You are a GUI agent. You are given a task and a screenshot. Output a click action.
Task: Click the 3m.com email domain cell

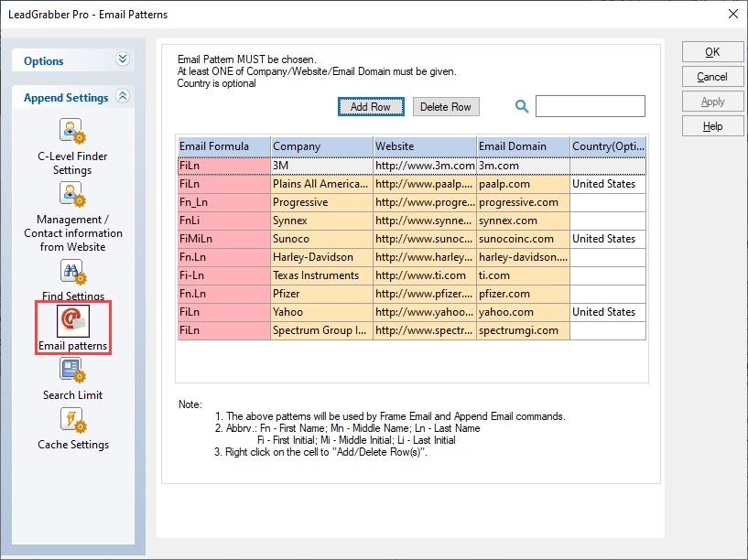click(524, 166)
